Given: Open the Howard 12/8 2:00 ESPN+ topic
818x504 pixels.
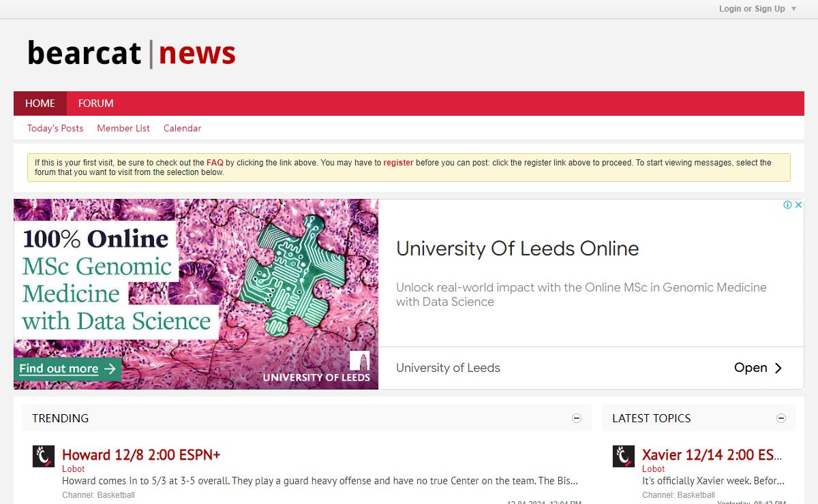Looking at the screenshot, I should coord(141,455).
